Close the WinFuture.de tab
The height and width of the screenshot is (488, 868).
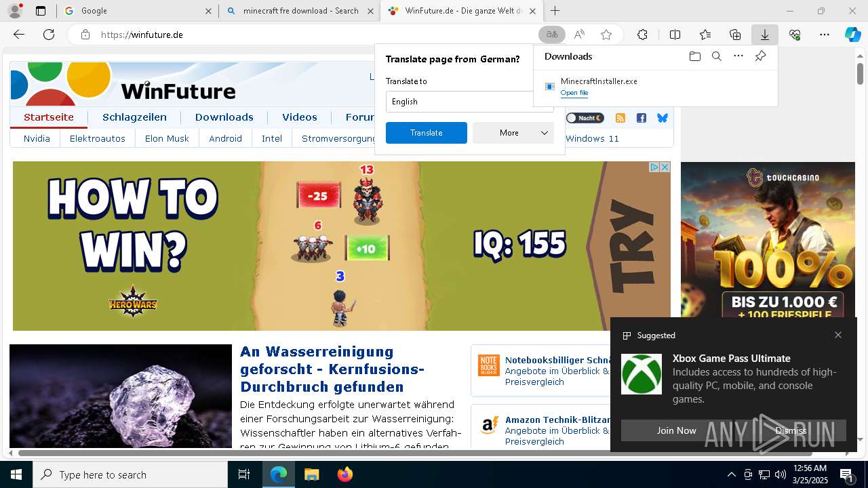[x=533, y=11]
